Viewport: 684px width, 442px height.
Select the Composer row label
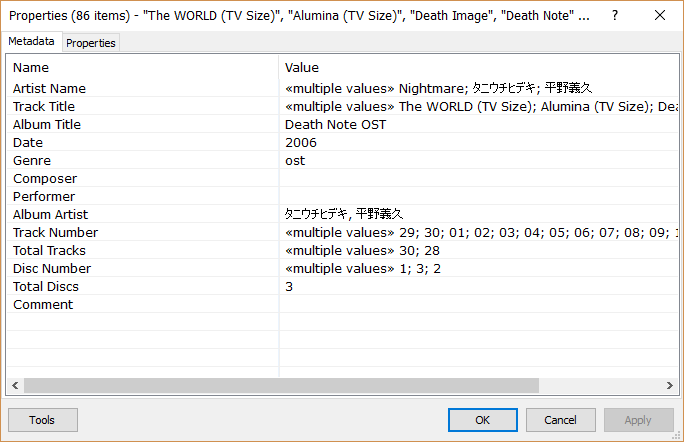coord(45,178)
